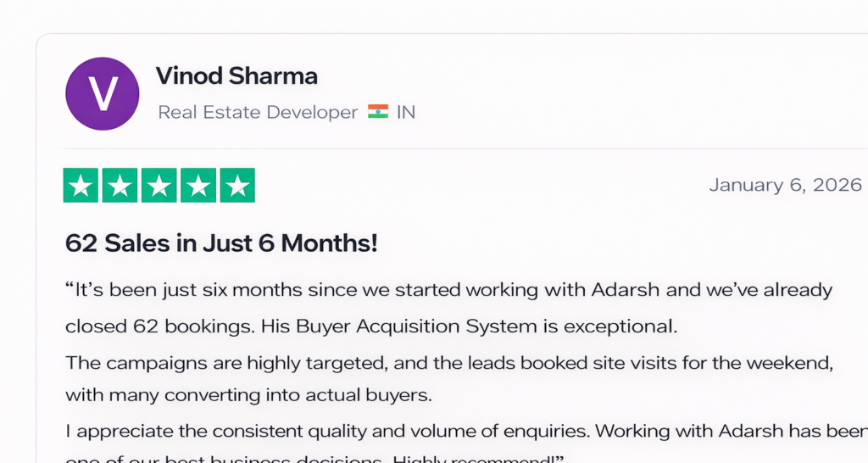Click the January 6, 2026 review date
The width and height of the screenshot is (868, 463).
(x=785, y=185)
